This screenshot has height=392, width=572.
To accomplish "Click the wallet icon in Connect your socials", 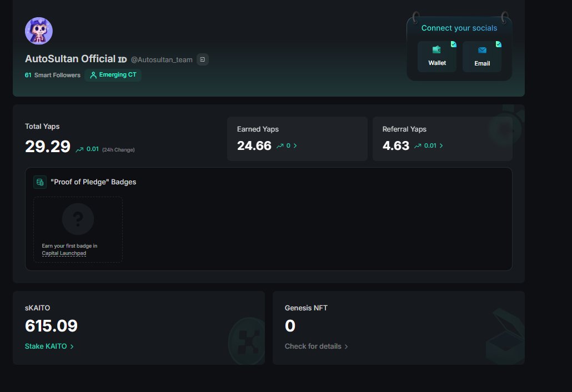I will 436,49.
